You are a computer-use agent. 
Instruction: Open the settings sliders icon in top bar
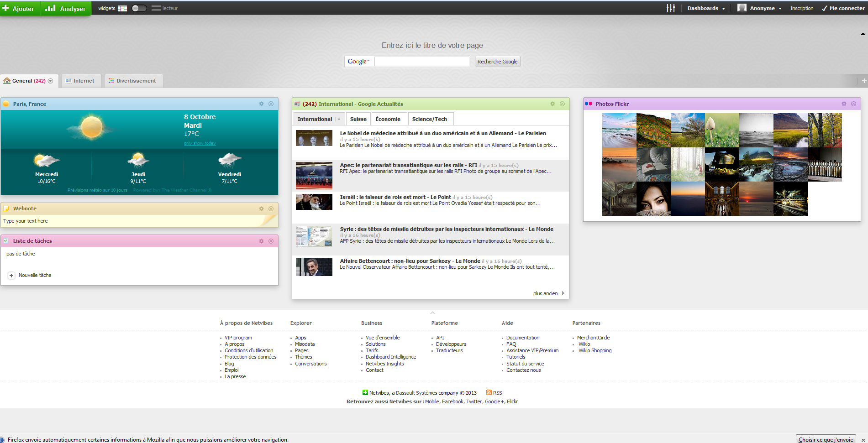670,8
